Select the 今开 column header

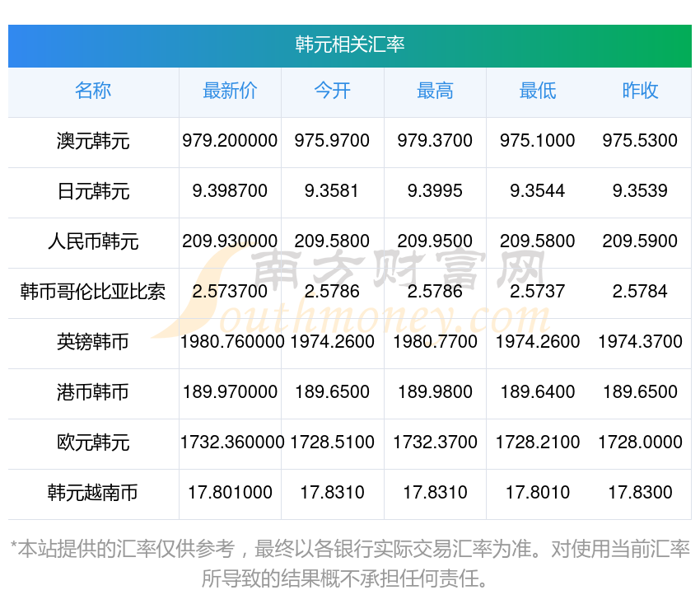[332, 91]
